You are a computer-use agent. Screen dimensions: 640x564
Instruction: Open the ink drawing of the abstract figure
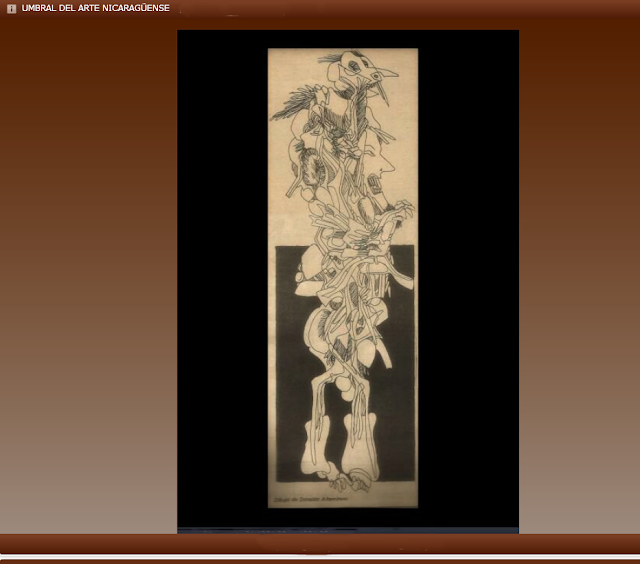343,278
